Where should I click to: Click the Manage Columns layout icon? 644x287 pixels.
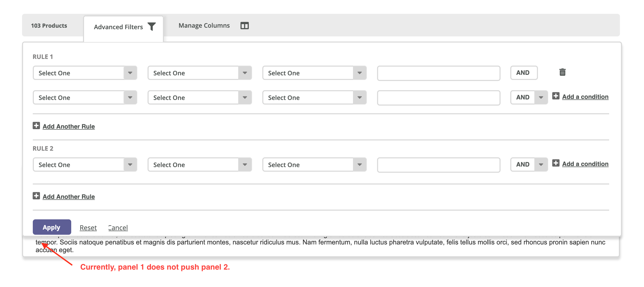[244, 26]
